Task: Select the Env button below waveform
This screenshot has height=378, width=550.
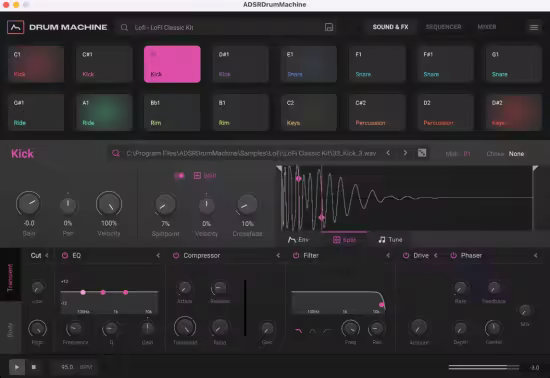Action: tap(299, 240)
